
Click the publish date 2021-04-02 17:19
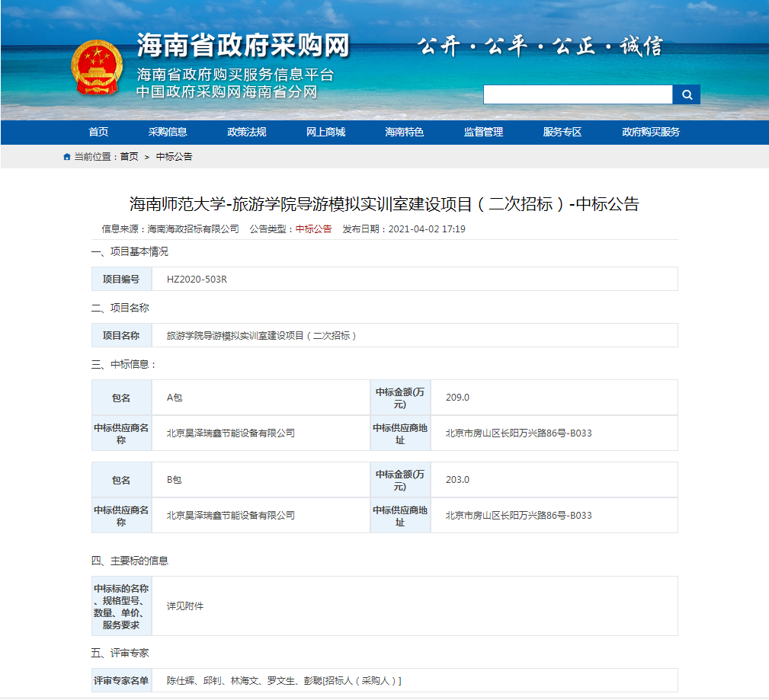(x=427, y=229)
